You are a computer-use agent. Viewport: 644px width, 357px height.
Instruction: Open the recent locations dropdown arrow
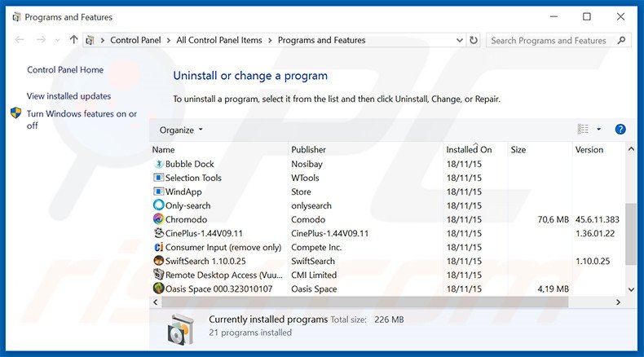click(x=58, y=40)
